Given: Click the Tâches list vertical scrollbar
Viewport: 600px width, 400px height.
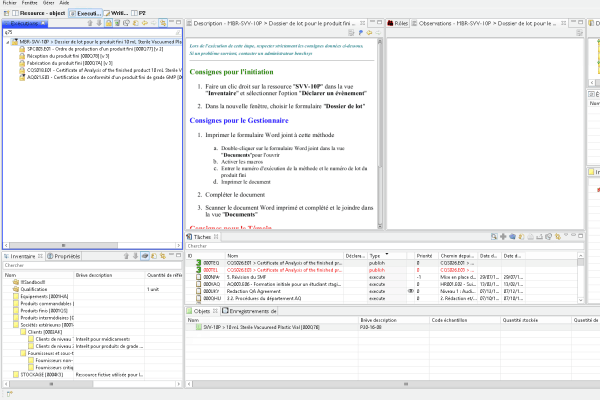Looking at the screenshot, I should point(580,278).
